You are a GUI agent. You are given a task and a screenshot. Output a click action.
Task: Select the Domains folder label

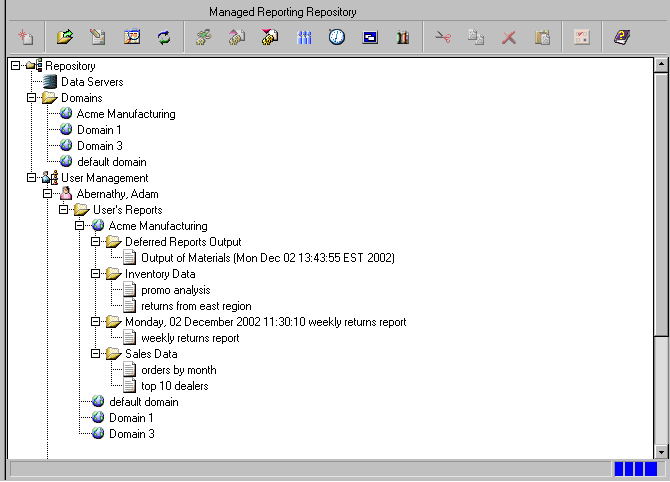[82, 98]
